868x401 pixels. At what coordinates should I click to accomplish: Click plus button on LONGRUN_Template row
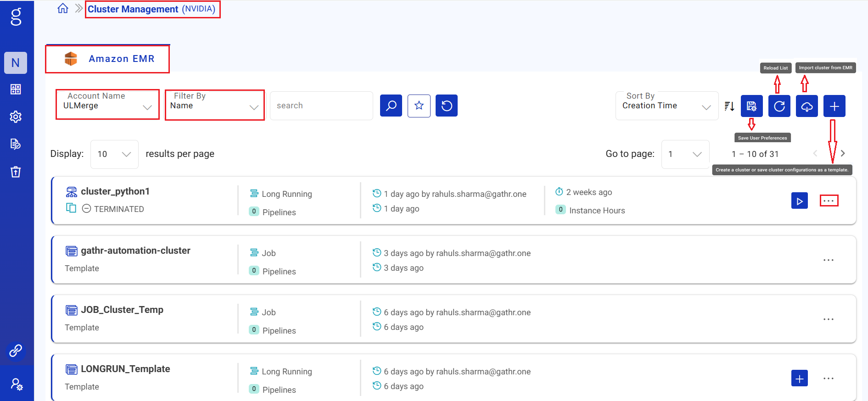pyautogui.click(x=800, y=378)
